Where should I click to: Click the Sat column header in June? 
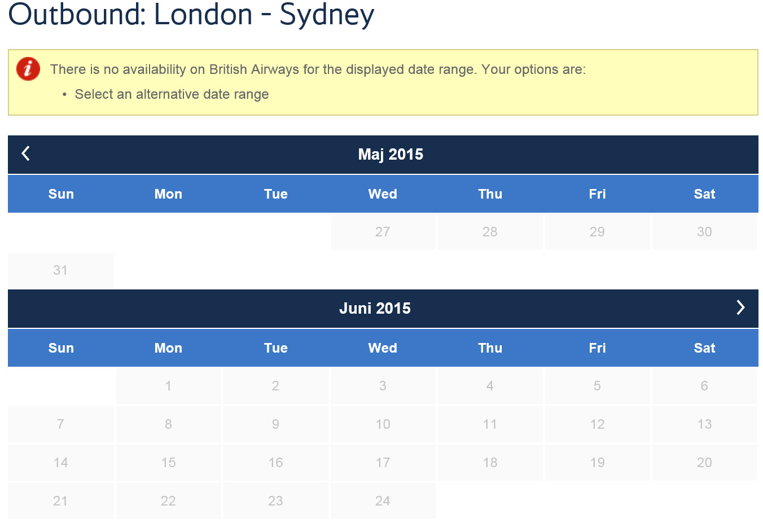coord(704,348)
